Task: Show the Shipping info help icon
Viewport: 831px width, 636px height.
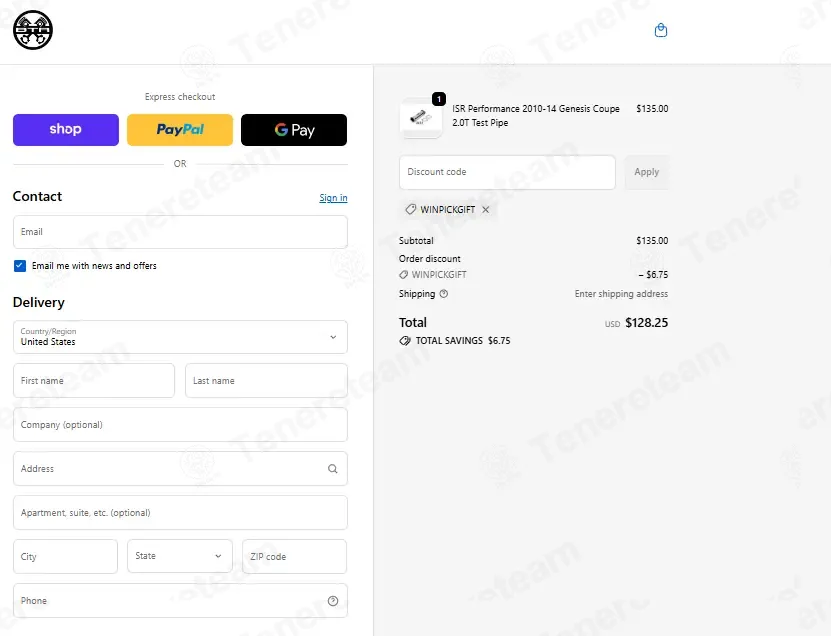Action: (444, 294)
